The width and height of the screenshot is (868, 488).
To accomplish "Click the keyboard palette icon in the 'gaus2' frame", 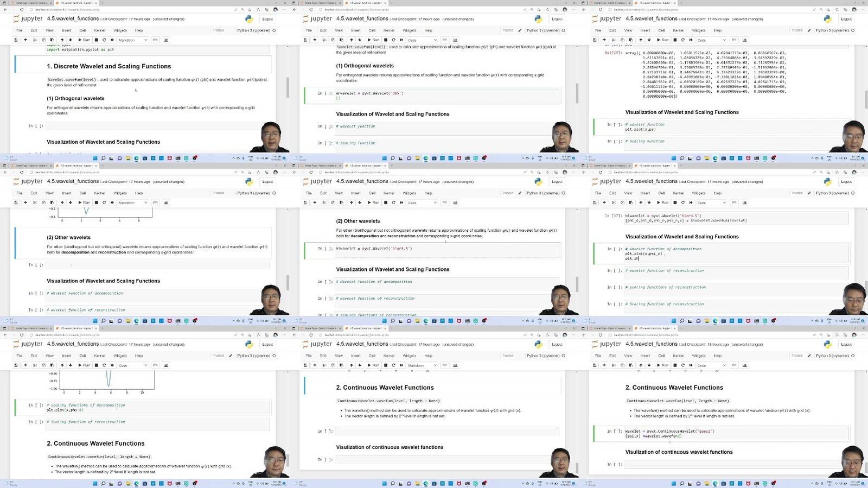I will click(734, 365).
